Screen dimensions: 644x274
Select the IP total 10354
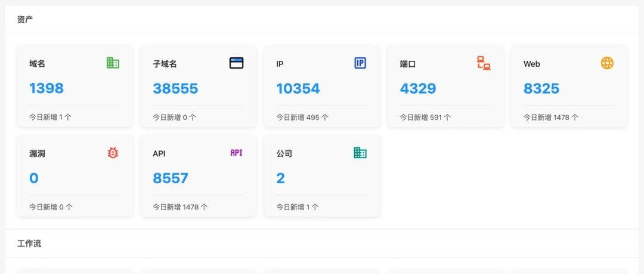298,88
